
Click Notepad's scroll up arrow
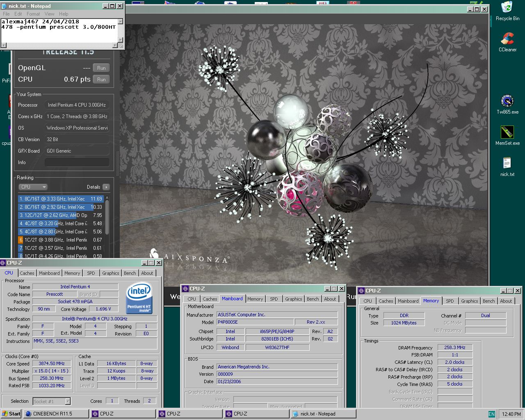coord(121,21)
